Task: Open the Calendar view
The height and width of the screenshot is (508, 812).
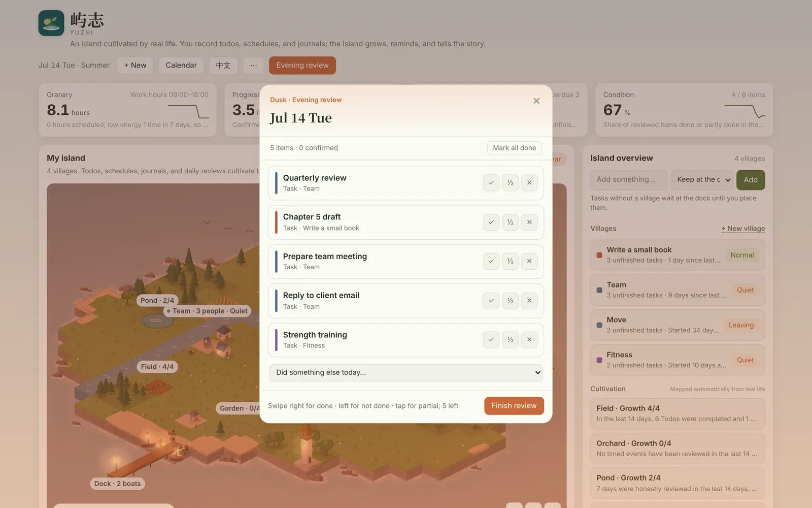Action: (x=181, y=65)
